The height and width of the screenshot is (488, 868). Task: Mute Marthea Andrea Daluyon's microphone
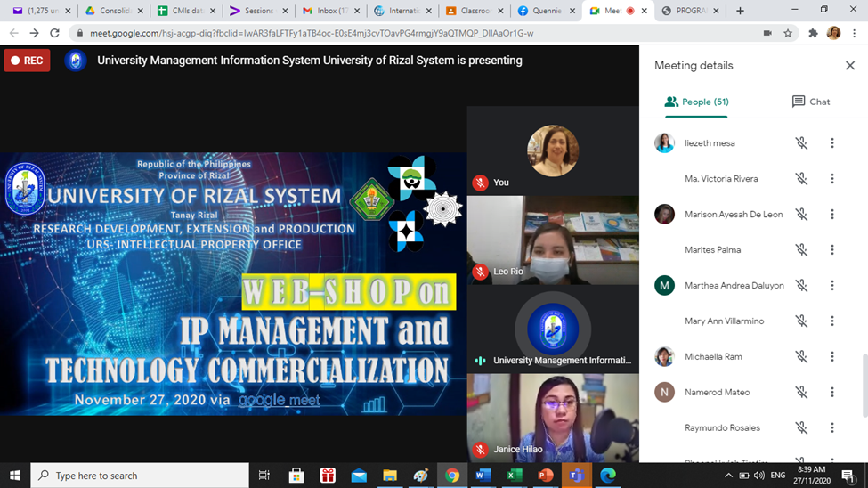(x=801, y=285)
